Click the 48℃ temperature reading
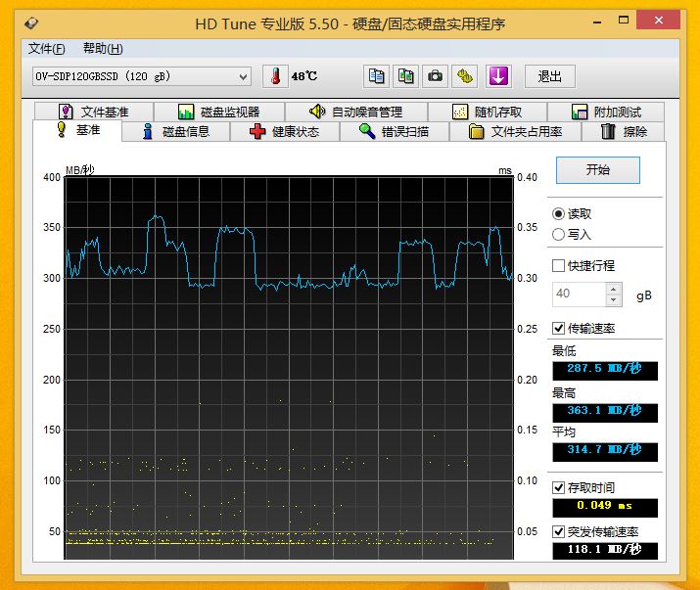Screen dimensions: 700x590 point(304,76)
